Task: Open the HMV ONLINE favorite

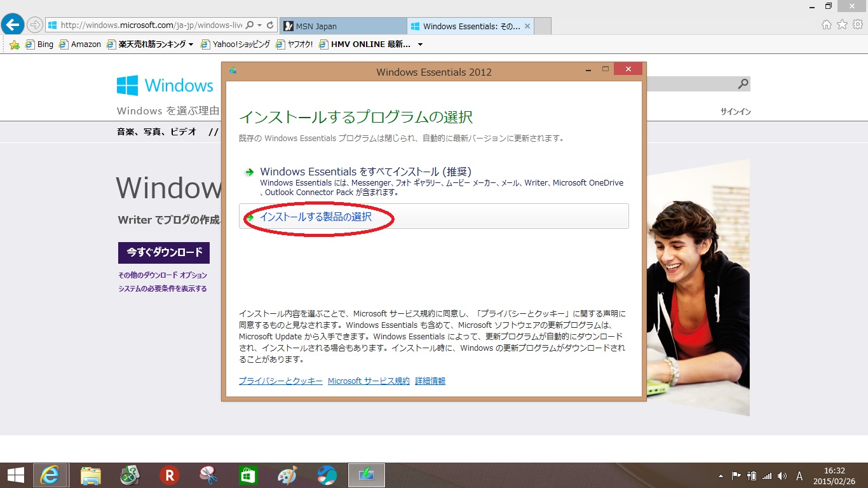Action: click(365, 44)
